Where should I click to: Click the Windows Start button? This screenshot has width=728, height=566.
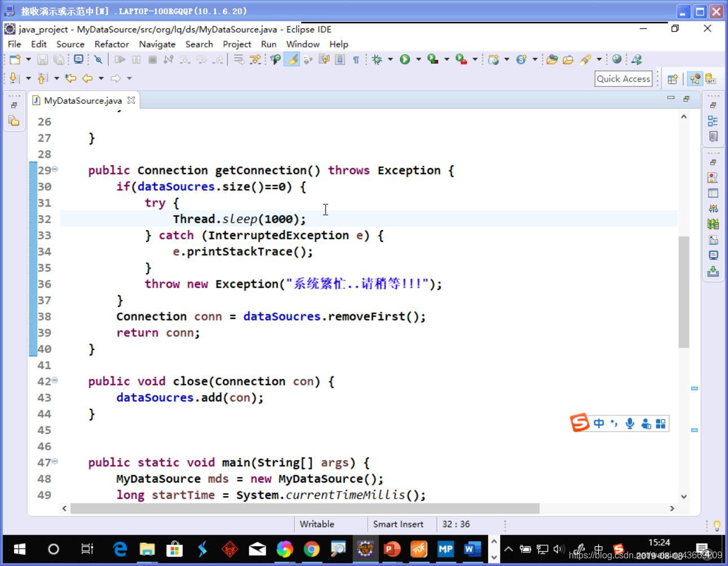click(x=19, y=549)
